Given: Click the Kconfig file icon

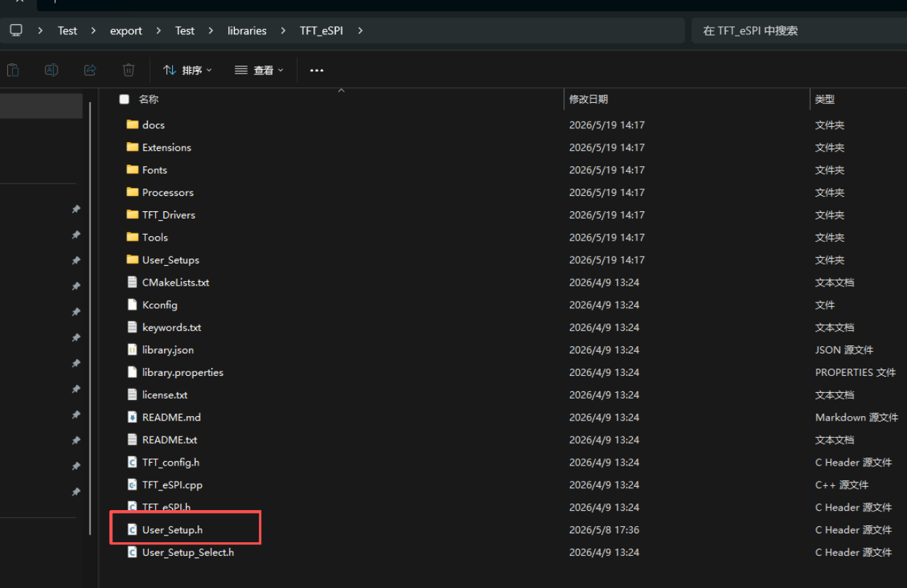Looking at the screenshot, I should click(132, 305).
